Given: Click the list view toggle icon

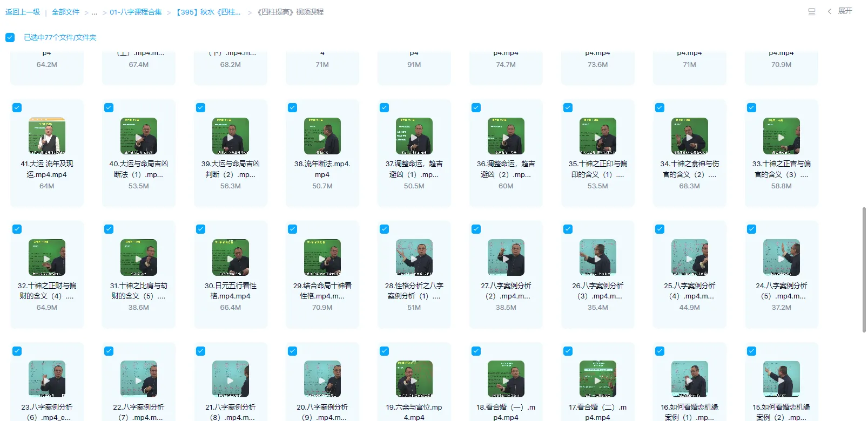Looking at the screenshot, I should (811, 11).
